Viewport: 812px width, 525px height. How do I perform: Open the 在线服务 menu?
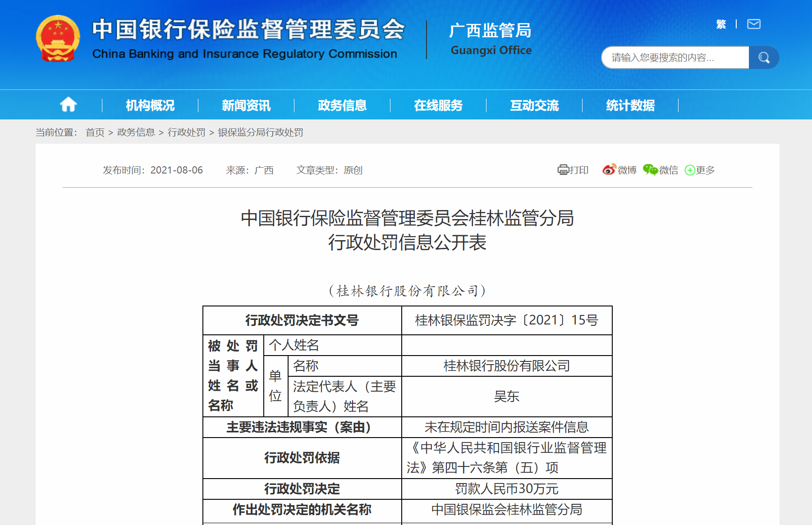(438, 105)
